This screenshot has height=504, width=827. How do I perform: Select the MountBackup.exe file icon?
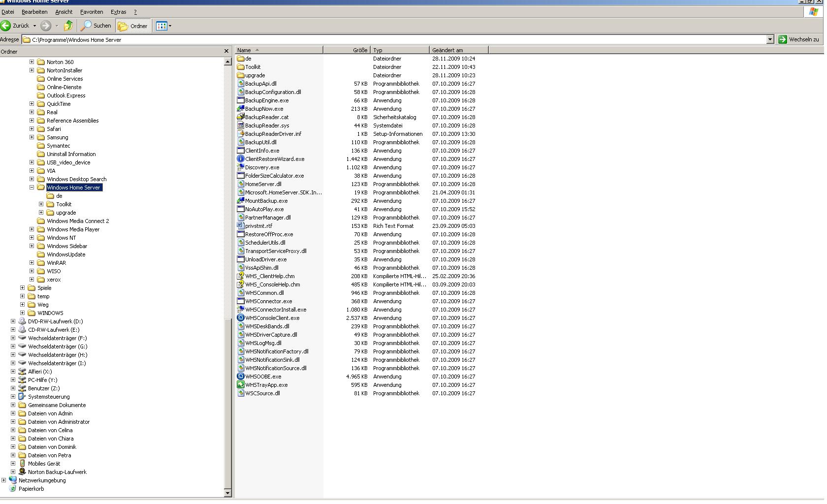click(x=241, y=201)
